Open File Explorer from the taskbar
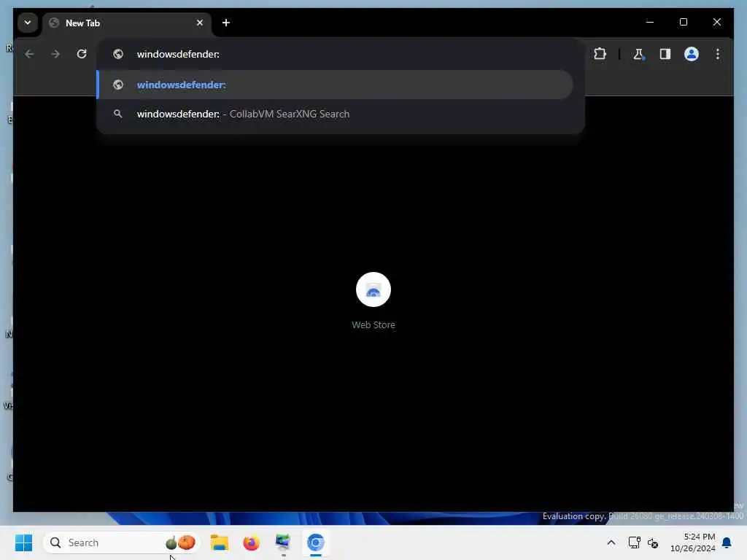 [219, 542]
